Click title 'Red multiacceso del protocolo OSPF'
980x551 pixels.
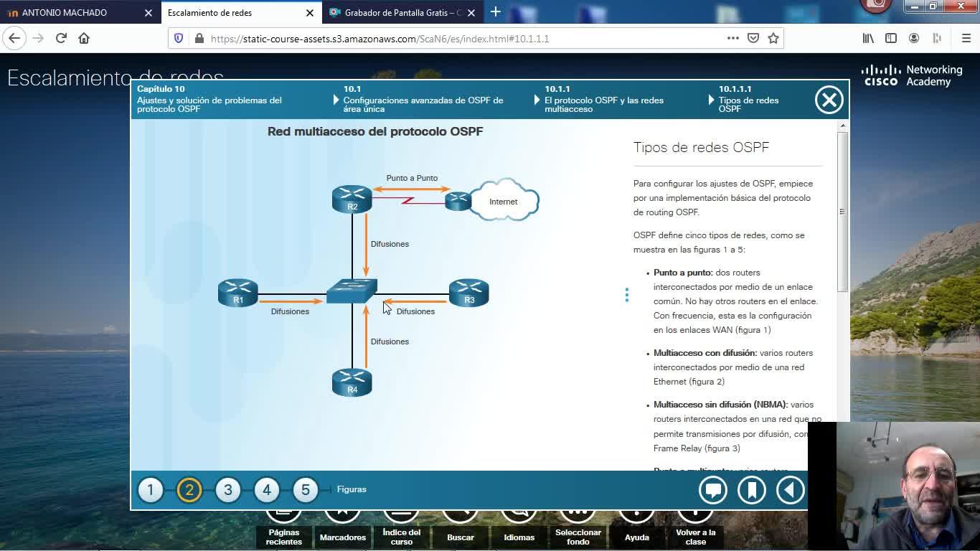tap(375, 131)
